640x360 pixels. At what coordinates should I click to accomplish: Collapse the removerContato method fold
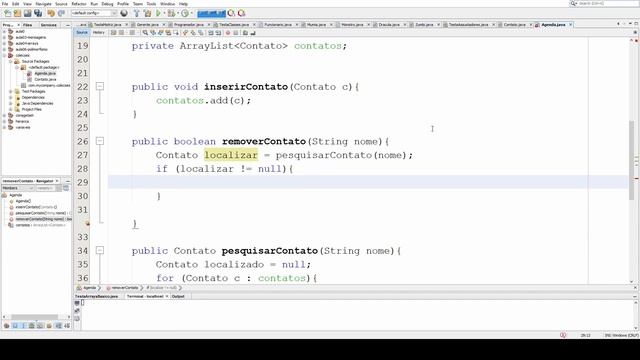[x=100, y=141]
